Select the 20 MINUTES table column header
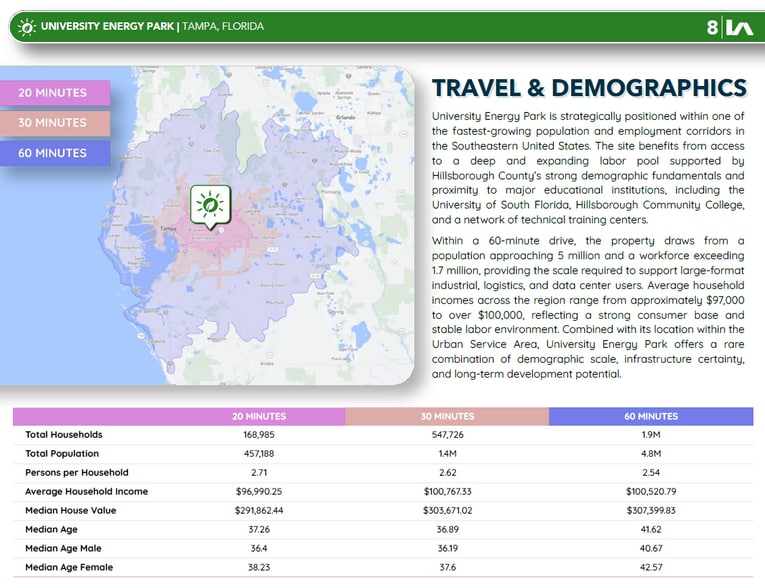 pos(259,416)
